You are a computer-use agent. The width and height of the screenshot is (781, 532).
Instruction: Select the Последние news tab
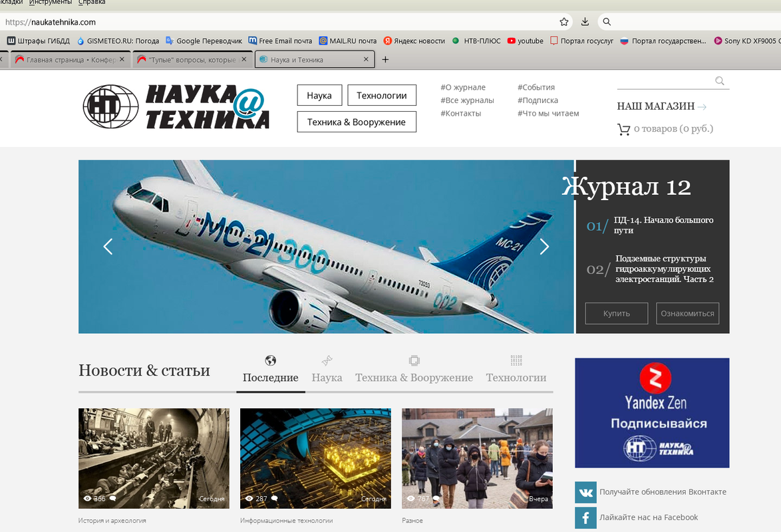tap(271, 378)
